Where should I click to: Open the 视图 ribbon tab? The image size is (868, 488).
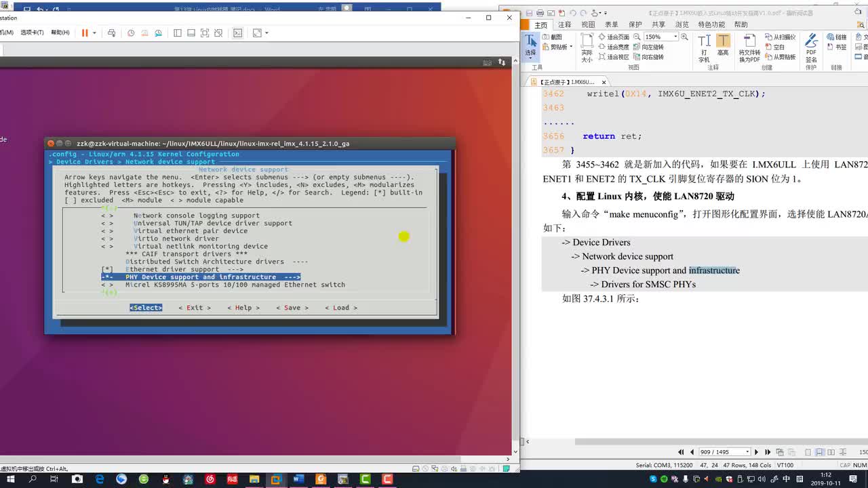[588, 25]
